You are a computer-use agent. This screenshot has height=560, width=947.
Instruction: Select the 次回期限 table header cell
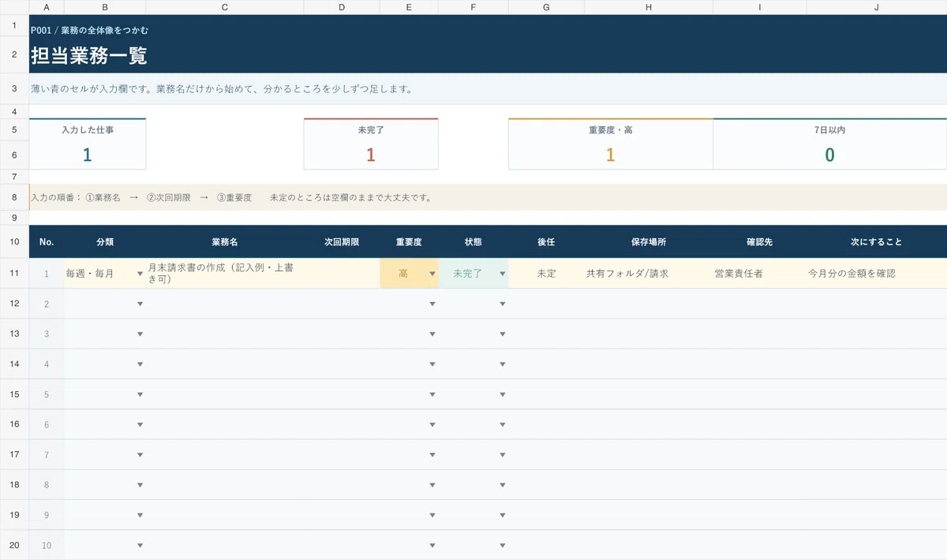click(x=342, y=242)
